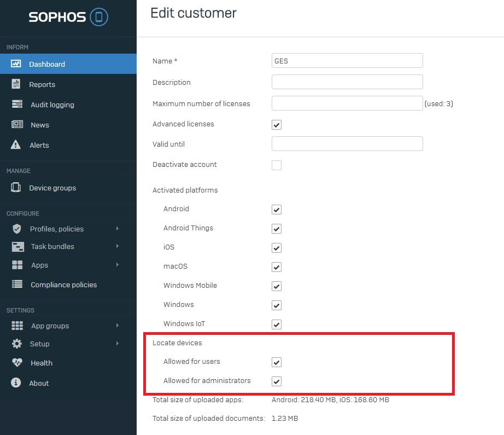Click the Device groups icon
The image size is (504, 435).
pyautogui.click(x=16, y=187)
